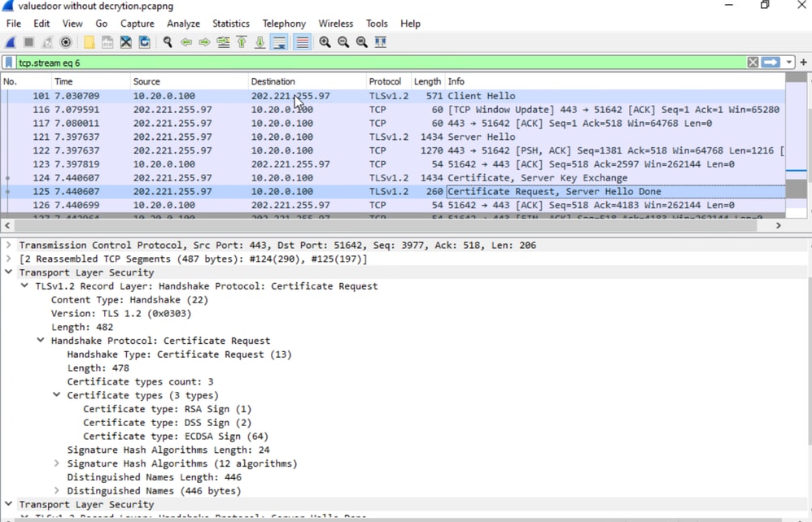Open capture options
The image size is (812, 522).
(x=66, y=42)
